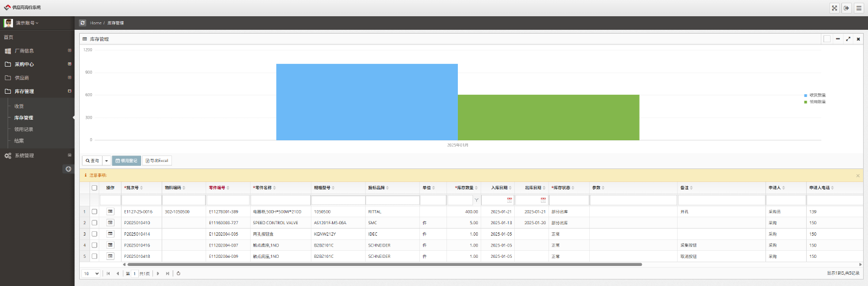This screenshot has height=286, width=868.
Task: Select 收货 in the sidebar submenu
Action: tap(19, 106)
